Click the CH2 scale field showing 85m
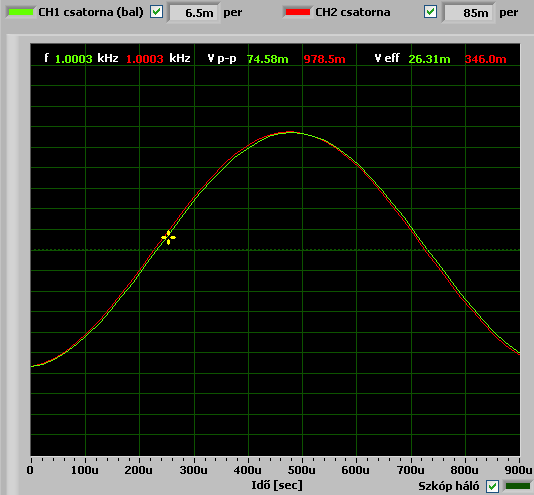This screenshot has height=495, width=534. coord(469,13)
